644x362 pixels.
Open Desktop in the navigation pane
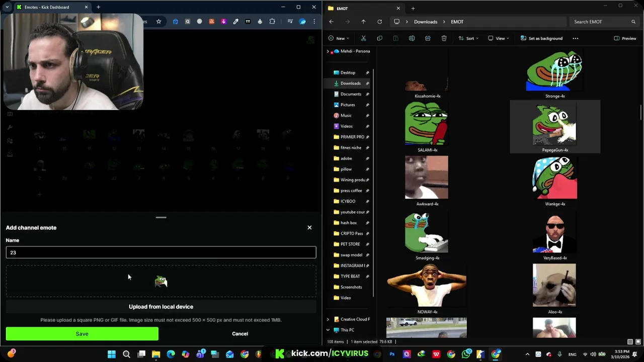pos(348,72)
